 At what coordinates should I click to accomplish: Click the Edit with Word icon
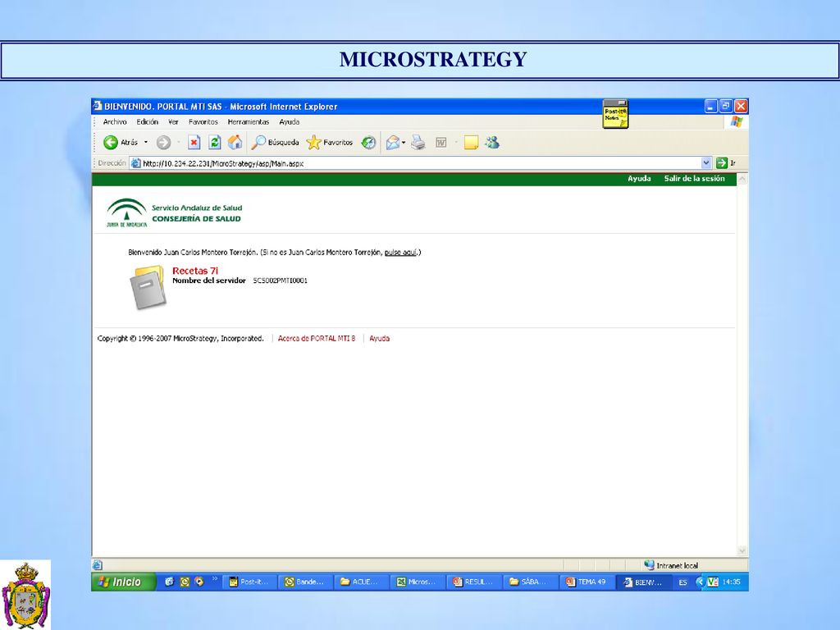(441, 143)
